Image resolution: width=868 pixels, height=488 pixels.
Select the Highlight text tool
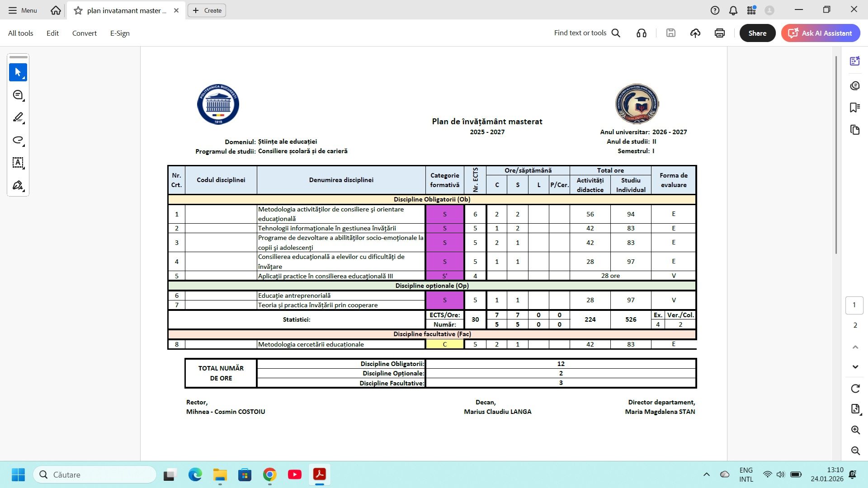coord(18,118)
